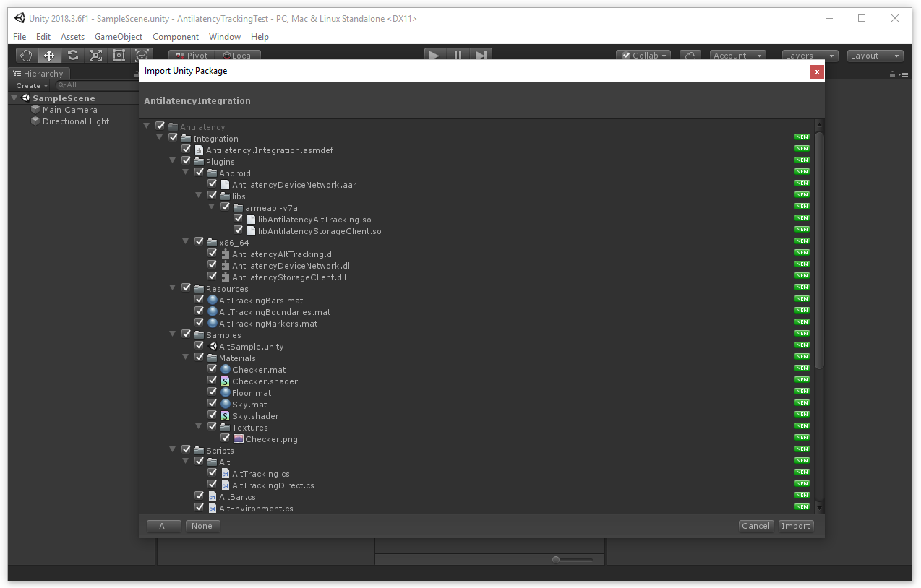Collapse the Samples folder arrow
Viewport: 921px width, 588px height.
tap(173, 335)
